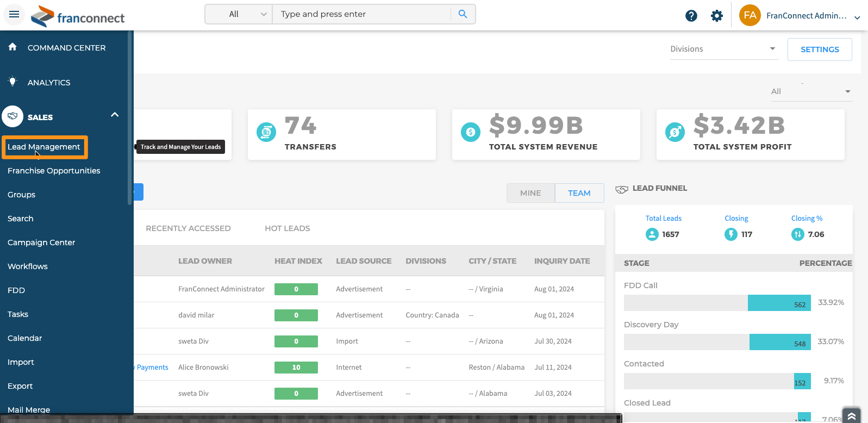Focus the Type and press enter search field
Screen dimensions: 868x423
click(x=361, y=14)
